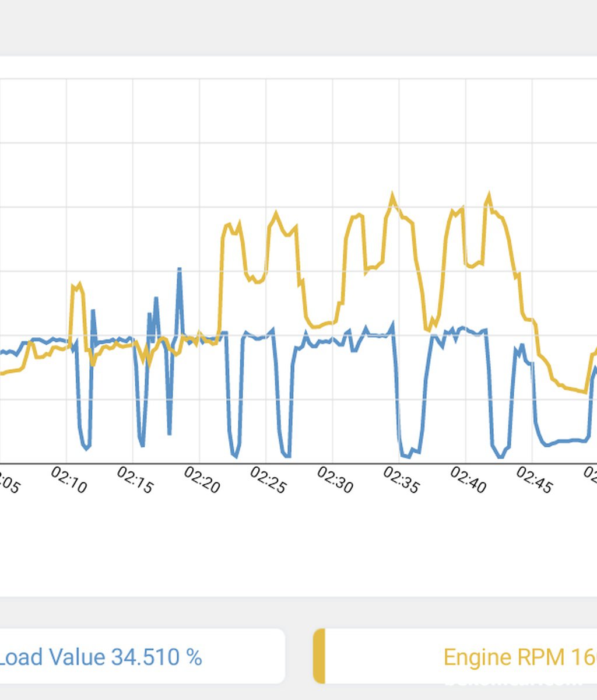Select the Engine RPM legend card
Image resolution: width=597 pixels, height=700 pixels.
pos(455,656)
